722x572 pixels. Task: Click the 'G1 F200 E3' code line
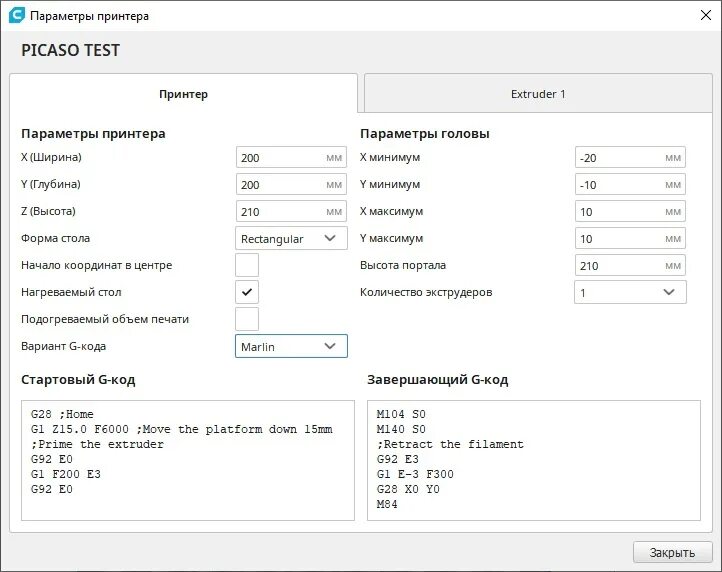(65, 474)
